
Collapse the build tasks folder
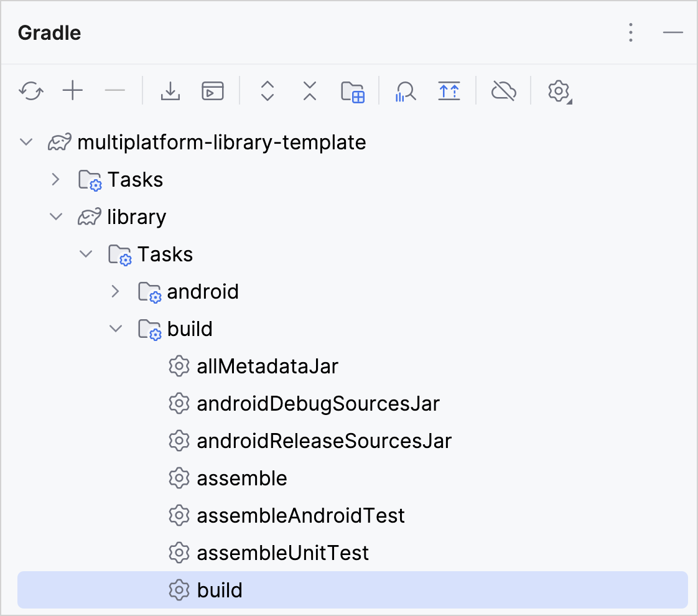[115, 329]
